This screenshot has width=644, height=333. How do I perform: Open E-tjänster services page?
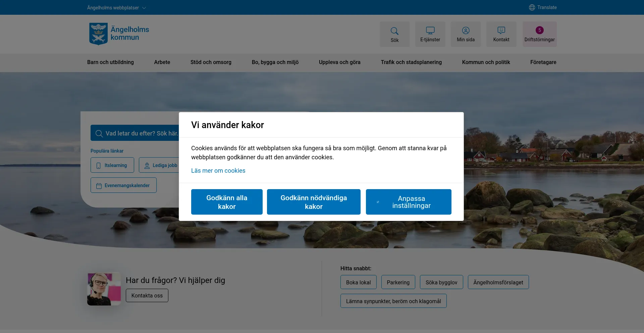click(x=430, y=34)
